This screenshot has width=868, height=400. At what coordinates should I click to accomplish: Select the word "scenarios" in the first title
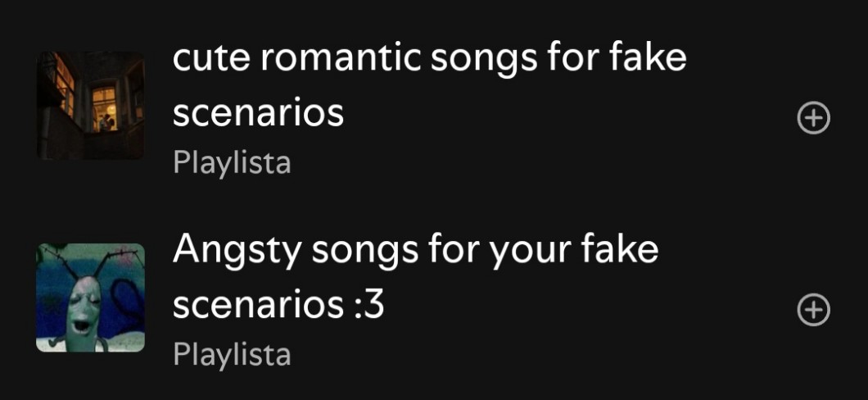point(258,114)
